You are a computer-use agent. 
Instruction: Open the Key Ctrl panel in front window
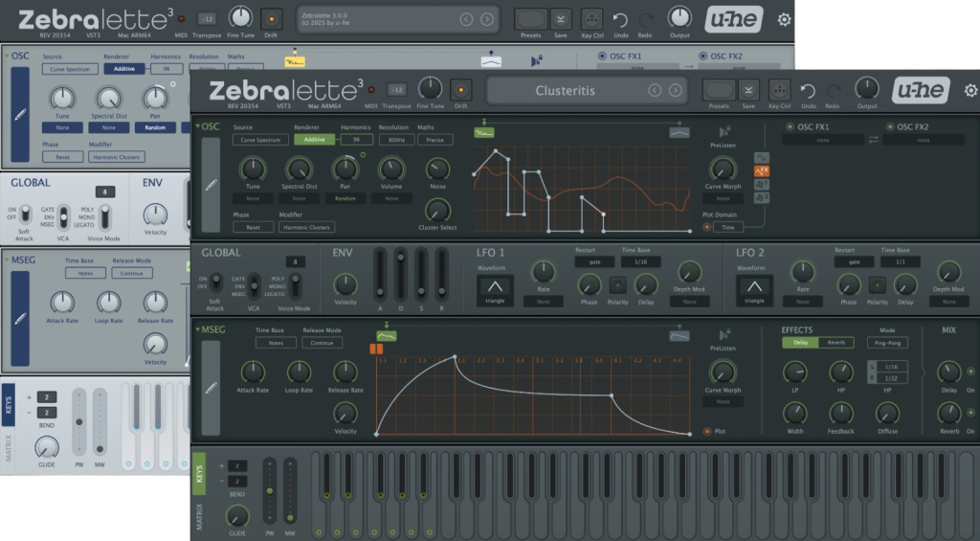click(x=779, y=91)
